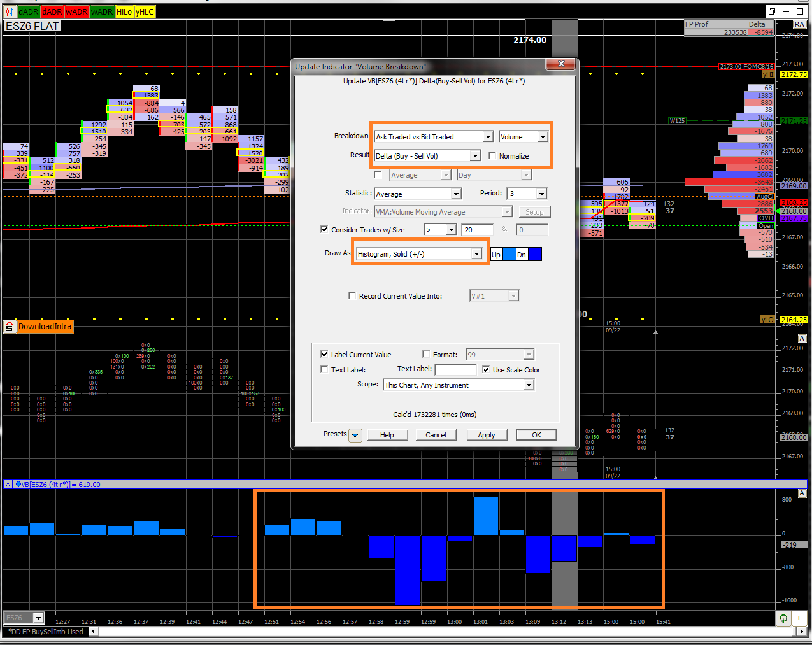Click the RA button at top right

pos(799,24)
